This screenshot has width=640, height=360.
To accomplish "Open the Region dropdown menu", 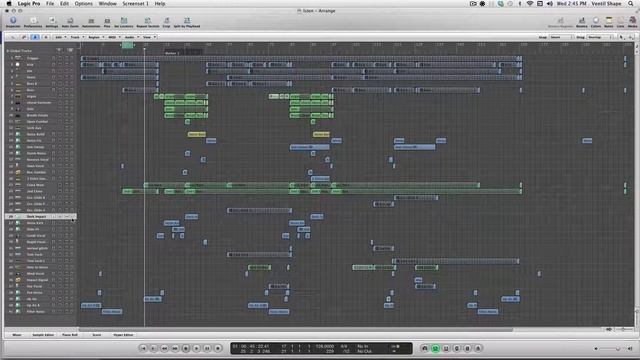I will pyautogui.click(x=96, y=37).
